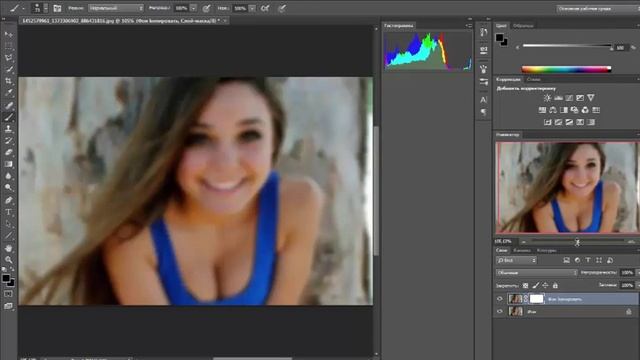This screenshot has width=640, height=360.
Task: Select the Гистограмма (Histogram) panel tab
Action: pyautogui.click(x=399, y=26)
